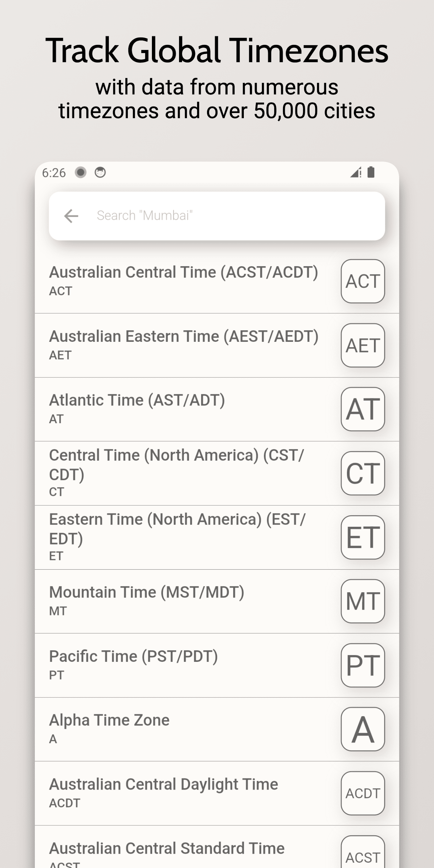434x868 pixels.
Task: Select Eastern Time (North America) entry
Action: [178, 536]
